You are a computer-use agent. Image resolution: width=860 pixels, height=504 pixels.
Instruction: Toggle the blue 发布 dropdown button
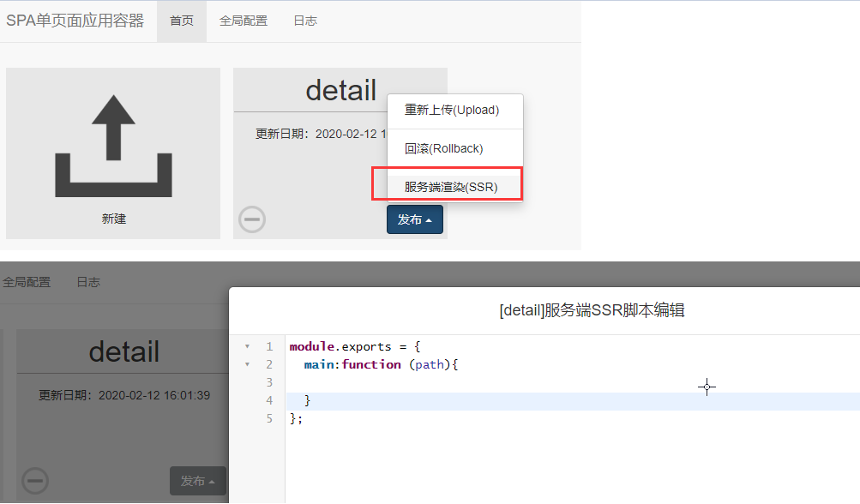pyautogui.click(x=415, y=219)
